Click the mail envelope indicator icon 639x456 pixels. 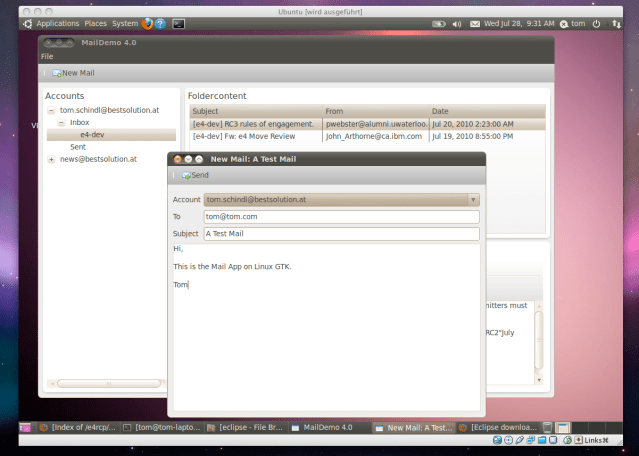click(x=474, y=23)
